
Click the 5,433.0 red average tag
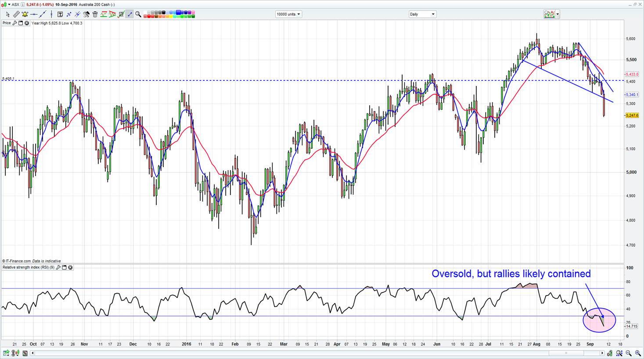click(x=632, y=75)
